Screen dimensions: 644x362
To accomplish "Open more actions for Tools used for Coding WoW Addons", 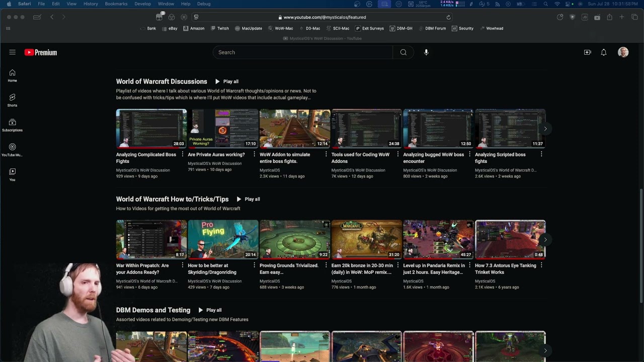I will 397,155.
